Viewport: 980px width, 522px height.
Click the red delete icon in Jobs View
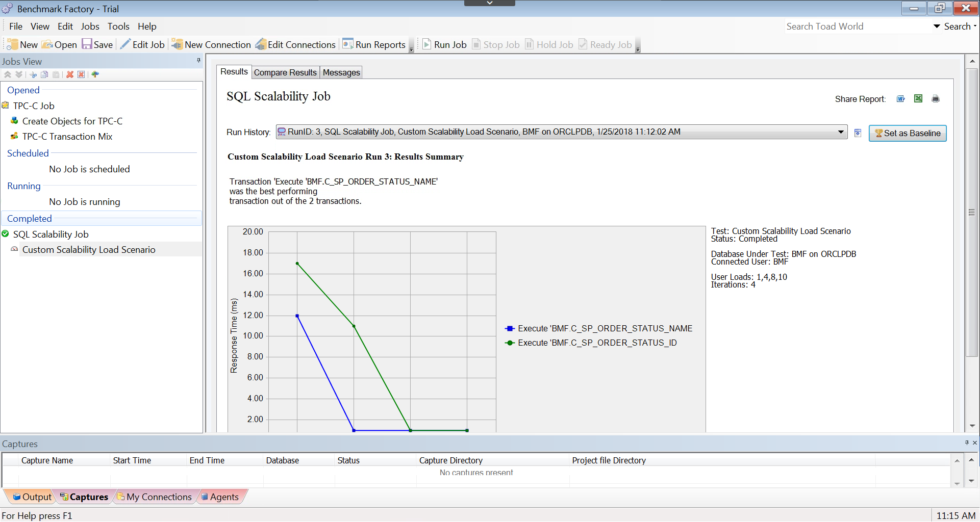(70, 74)
